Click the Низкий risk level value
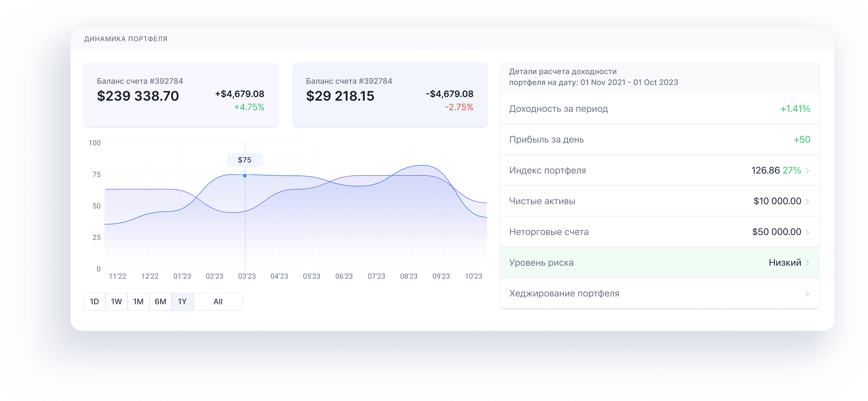 pyautogui.click(x=785, y=263)
